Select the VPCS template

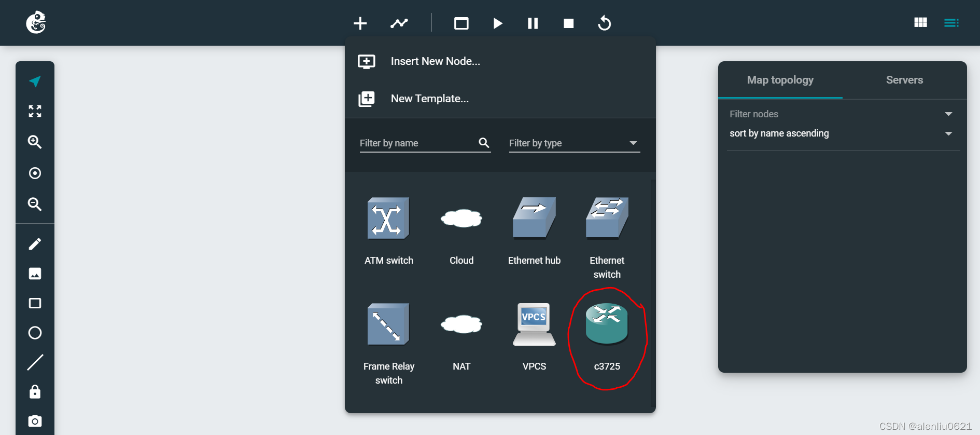point(534,337)
